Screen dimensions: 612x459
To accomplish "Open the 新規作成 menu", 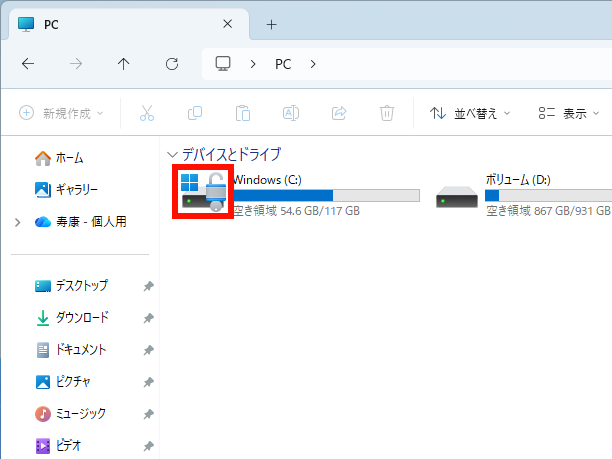I will pos(61,114).
